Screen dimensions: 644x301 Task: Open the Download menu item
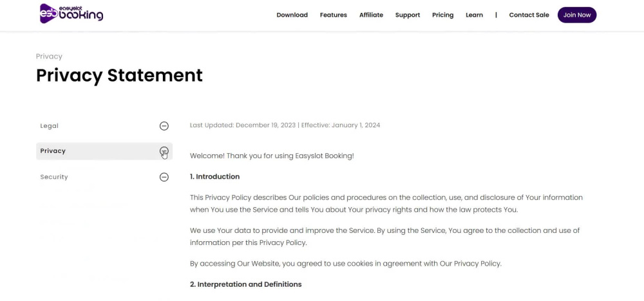pos(292,15)
